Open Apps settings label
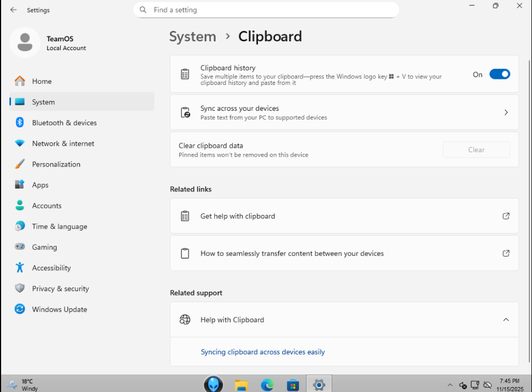Screen dimensions: 532x392 40,185
